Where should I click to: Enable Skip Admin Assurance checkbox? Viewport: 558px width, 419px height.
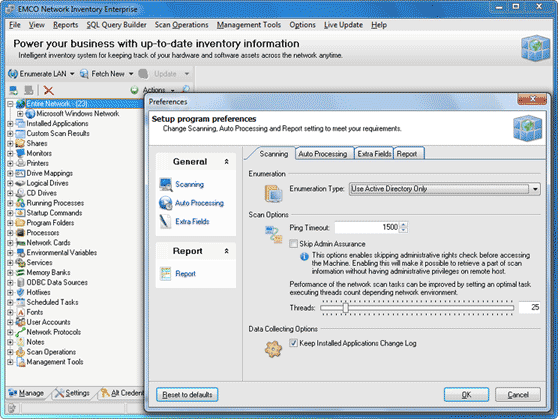(x=294, y=244)
